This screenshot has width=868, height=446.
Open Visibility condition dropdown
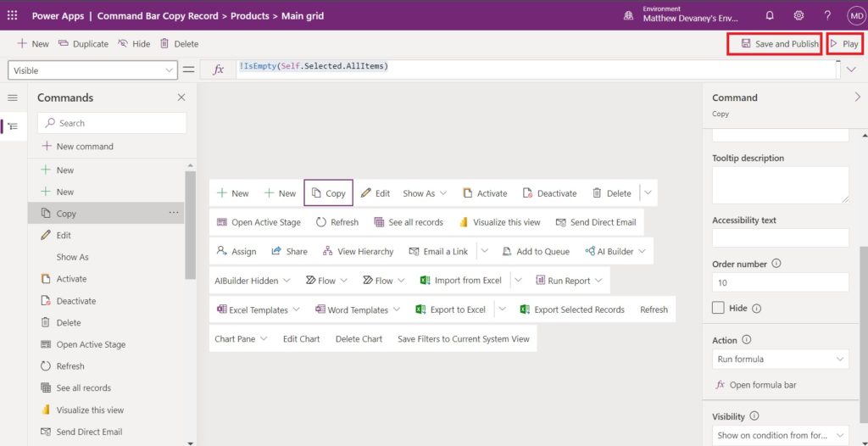click(x=780, y=435)
